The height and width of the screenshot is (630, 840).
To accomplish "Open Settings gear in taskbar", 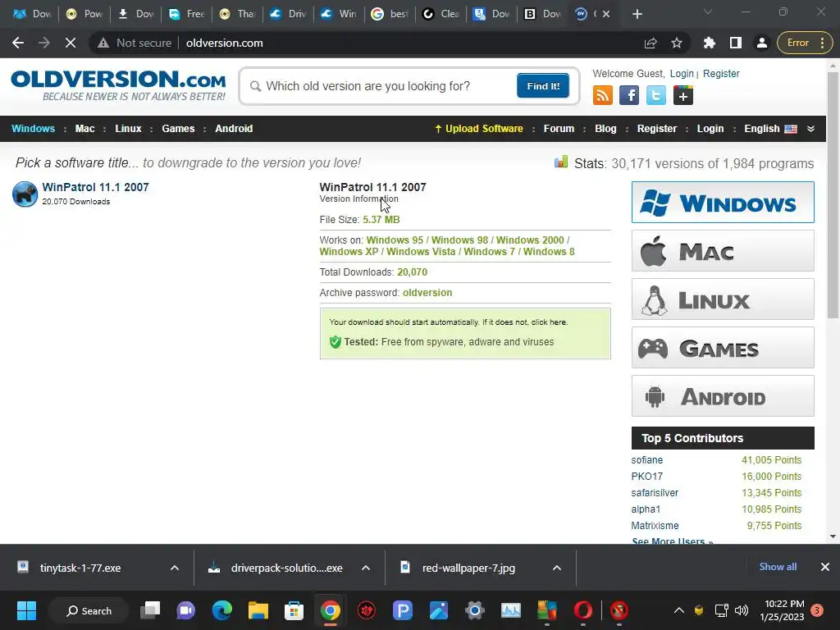I will (475, 610).
